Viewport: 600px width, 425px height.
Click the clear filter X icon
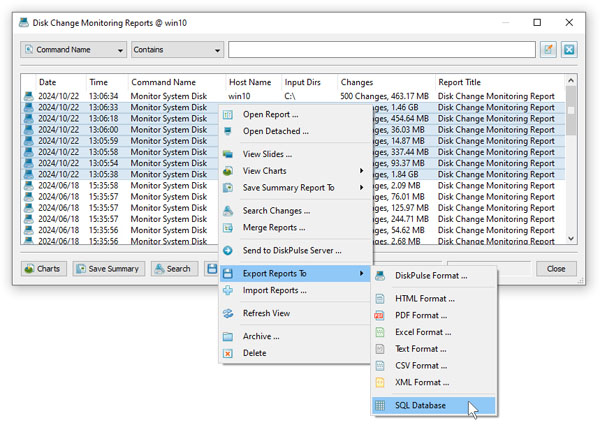coord(569,49)
